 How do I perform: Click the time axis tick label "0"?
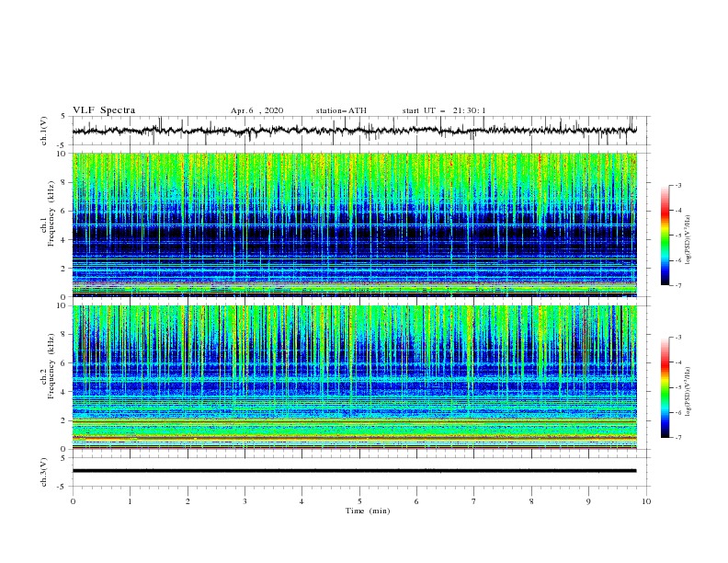pyautogui.click(x=73, y=501)
